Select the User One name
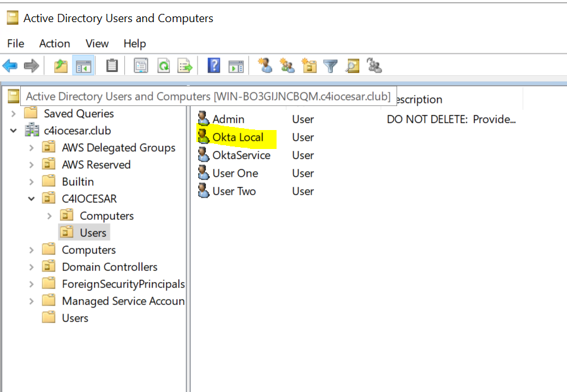The width and height of the screenshot is (567, 392). pos(235,173)
